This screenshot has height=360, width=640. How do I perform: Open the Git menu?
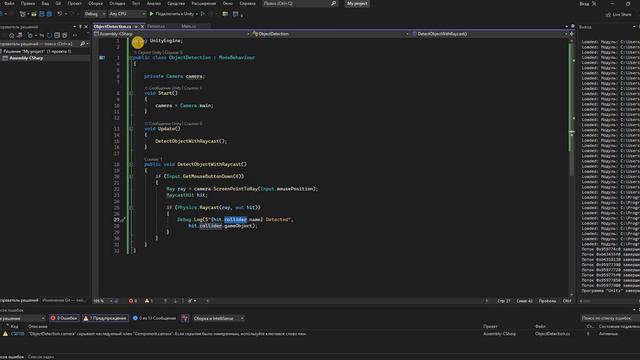[x=58, y=3]
